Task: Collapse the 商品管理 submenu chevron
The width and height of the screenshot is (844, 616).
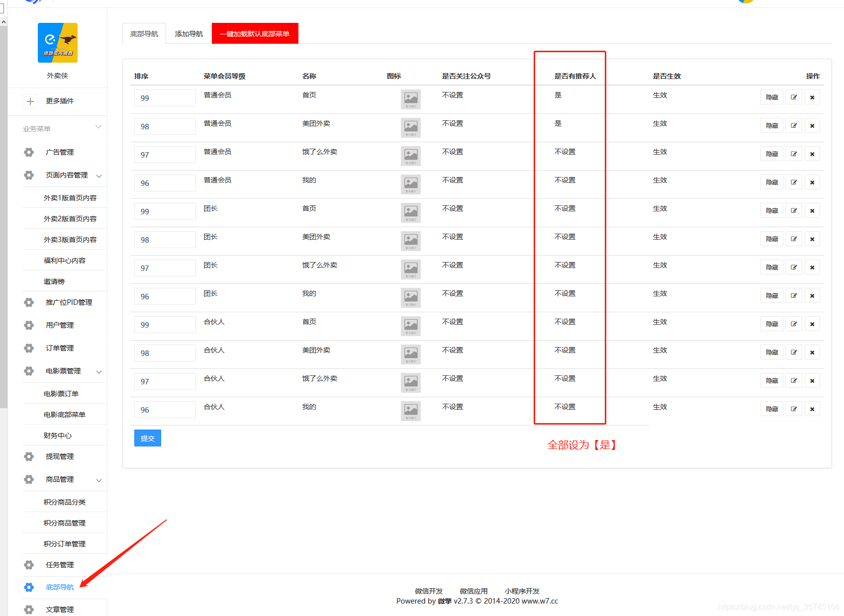Action: [x=99, y=480]
